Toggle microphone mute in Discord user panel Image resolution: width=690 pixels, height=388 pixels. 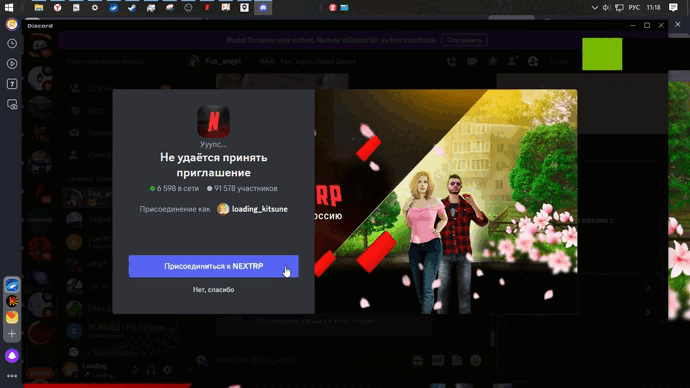pos(135,370)
